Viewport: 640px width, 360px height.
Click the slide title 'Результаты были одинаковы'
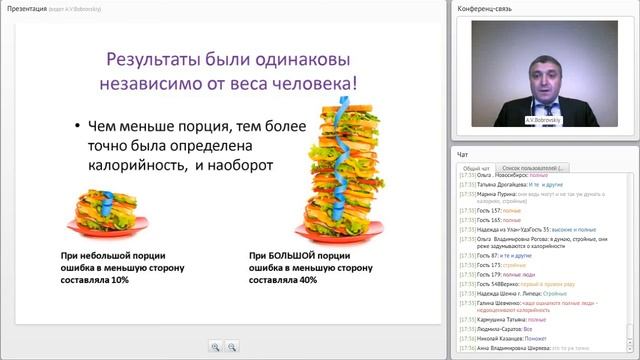228,59
